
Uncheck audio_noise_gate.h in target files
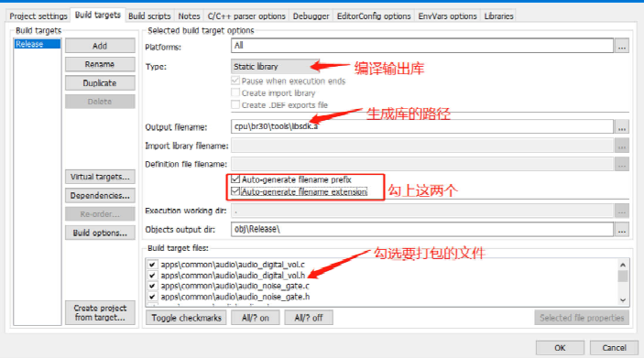(152, 297)
